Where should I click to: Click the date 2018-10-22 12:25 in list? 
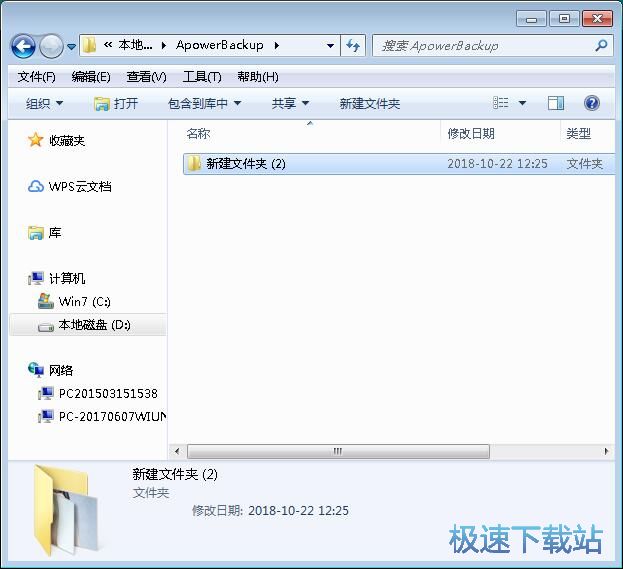(x=497, y=164)
